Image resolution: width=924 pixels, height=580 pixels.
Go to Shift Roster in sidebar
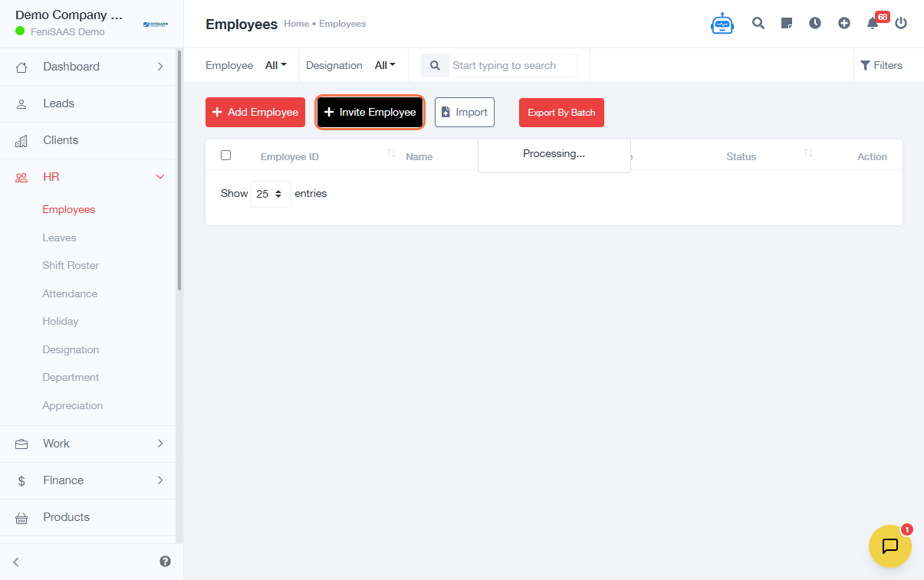point(71,265)
